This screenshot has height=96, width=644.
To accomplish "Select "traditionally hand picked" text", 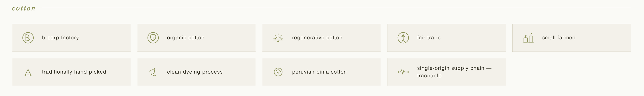I will click(x=74, y=72).
